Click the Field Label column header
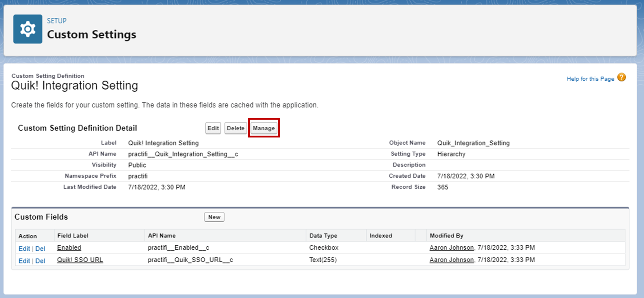The width and height of the screenshot is (644, 298). (x=73, y=236)
